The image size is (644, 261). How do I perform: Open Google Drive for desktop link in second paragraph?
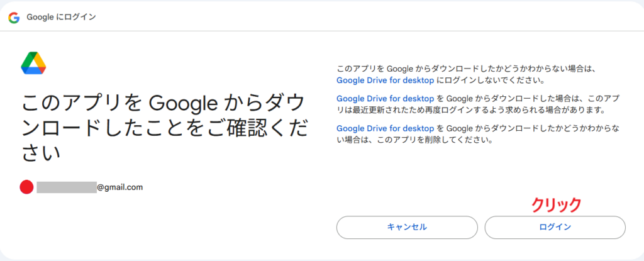385,98
